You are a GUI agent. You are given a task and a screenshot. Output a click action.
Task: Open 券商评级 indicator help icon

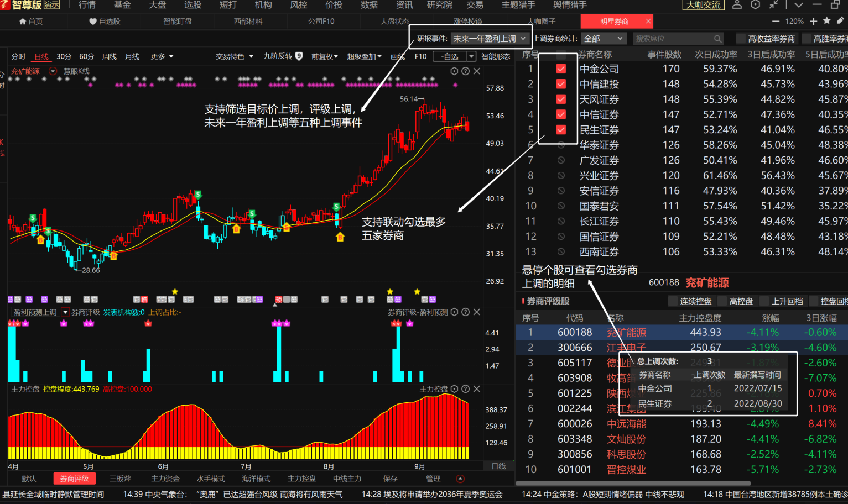[466, 312]
